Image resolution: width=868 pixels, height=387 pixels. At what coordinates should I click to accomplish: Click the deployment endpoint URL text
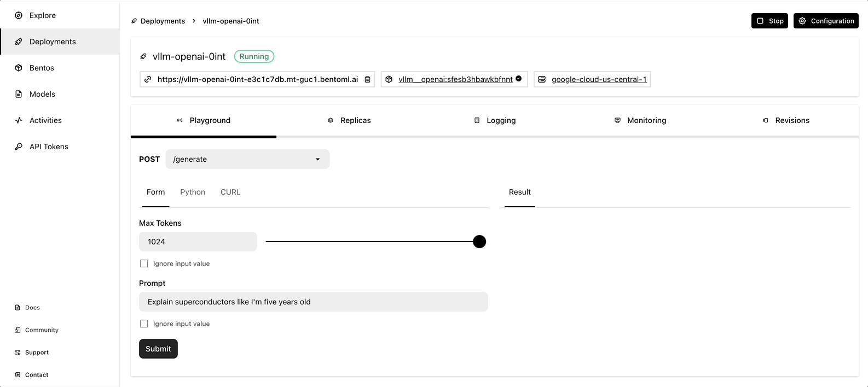pos(258,79)
